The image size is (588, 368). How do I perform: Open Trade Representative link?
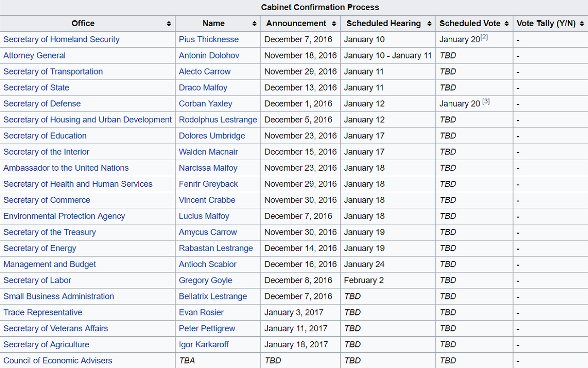pyautogui.click(x=43, y=313)
